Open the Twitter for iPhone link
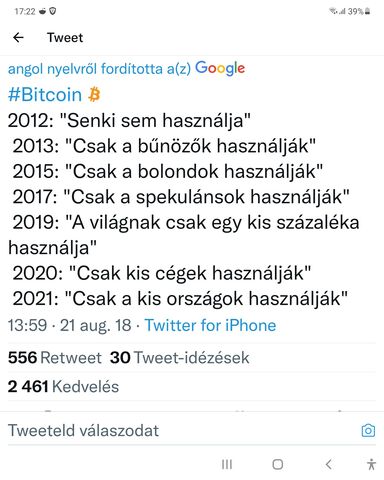The height and width of the screenshot is (480, 384). click(210, 325)
